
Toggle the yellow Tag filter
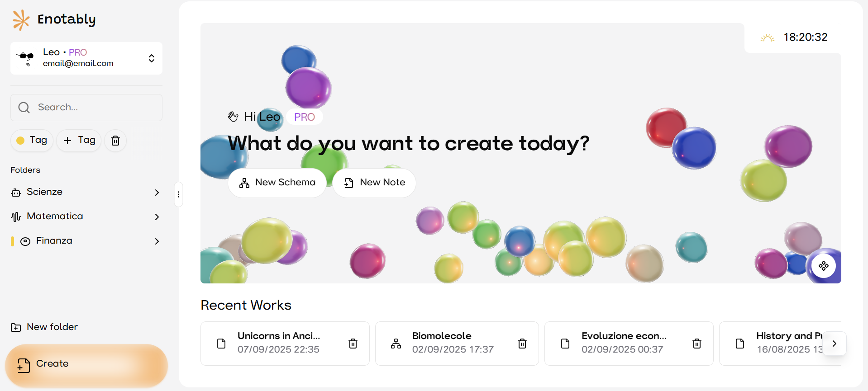click(x=32, y=141)
